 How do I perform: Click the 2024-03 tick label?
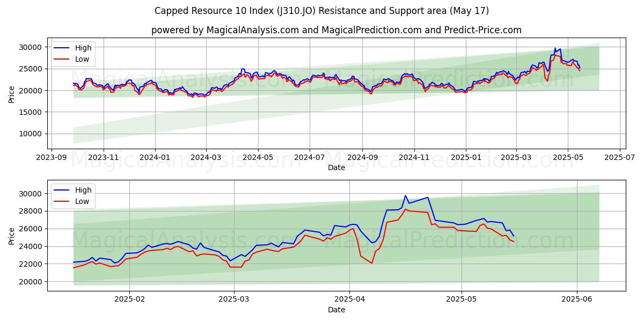207,158
